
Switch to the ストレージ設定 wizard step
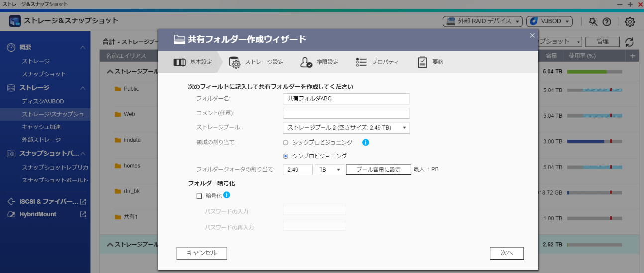tap(257, 62)
